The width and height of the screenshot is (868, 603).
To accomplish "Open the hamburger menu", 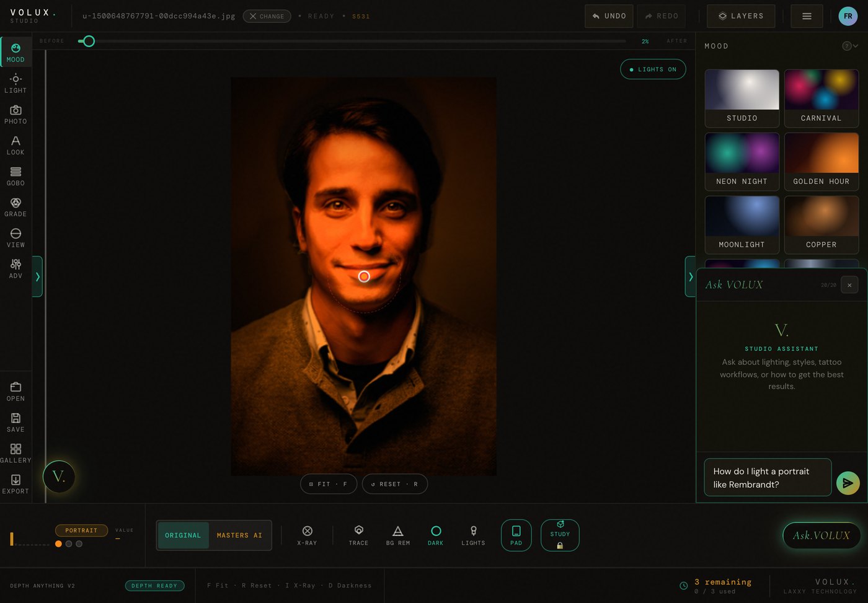I will point(807,16).
